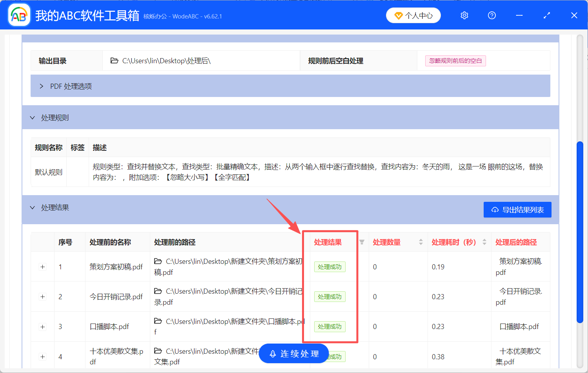This screenshot has width=588, height=373.
Task: Toggle the 忽略规则前后的空白 option
Action: click(x=455, y=60)
